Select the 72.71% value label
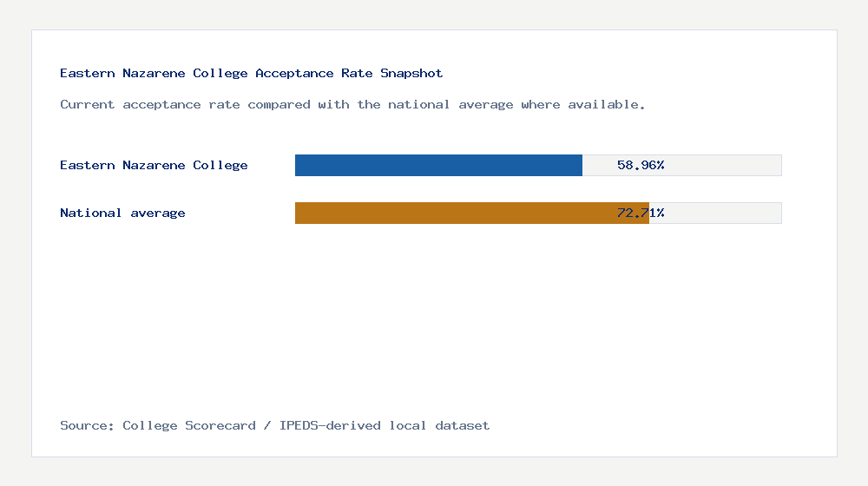 pos(641,213)
